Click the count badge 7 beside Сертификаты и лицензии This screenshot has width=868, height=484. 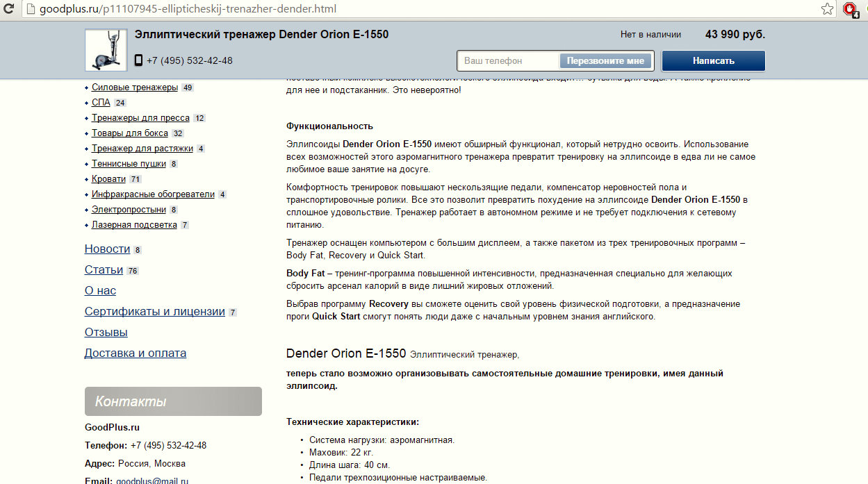(233, 312)
